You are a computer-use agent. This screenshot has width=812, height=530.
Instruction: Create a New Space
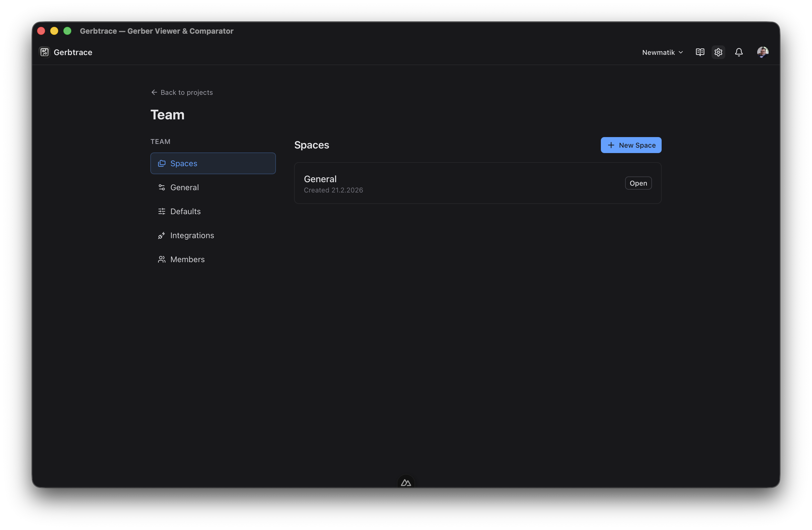pos(631,145)
